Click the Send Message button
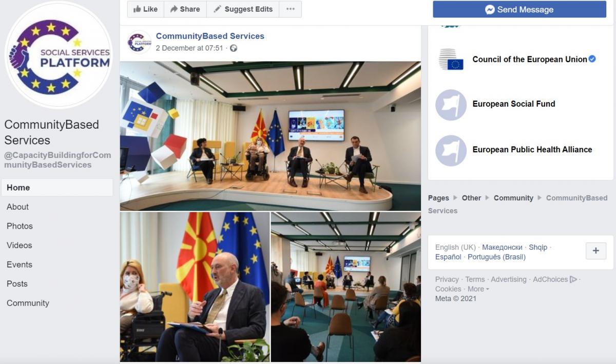This screenshot has width=616, height=364. coord(519,10)
